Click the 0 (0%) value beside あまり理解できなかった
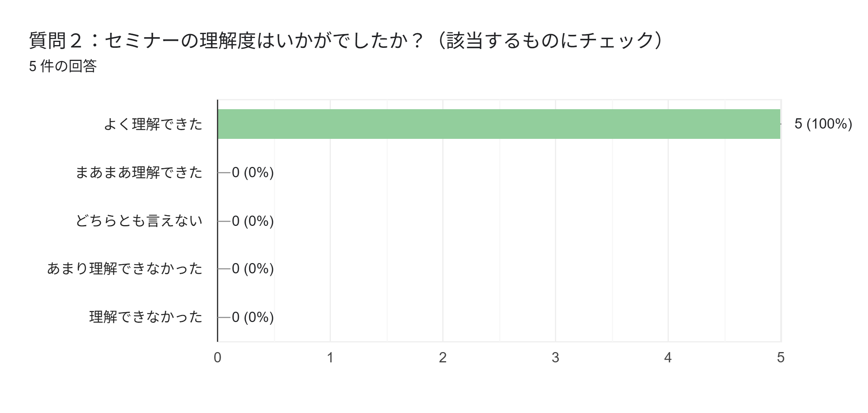Image resolution: width=868 pixels, height=413 pixels. [x=253, y=269]
